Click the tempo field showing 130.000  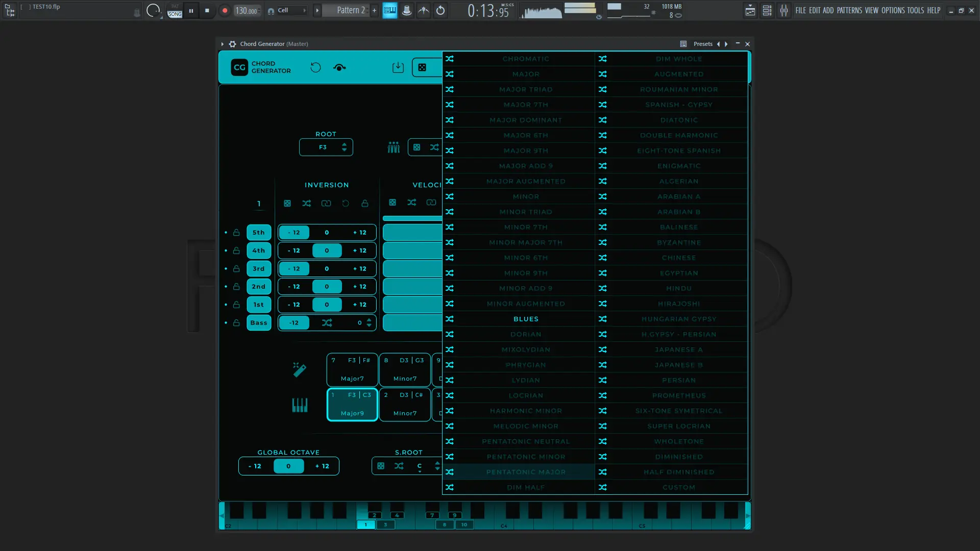point(246,11)
